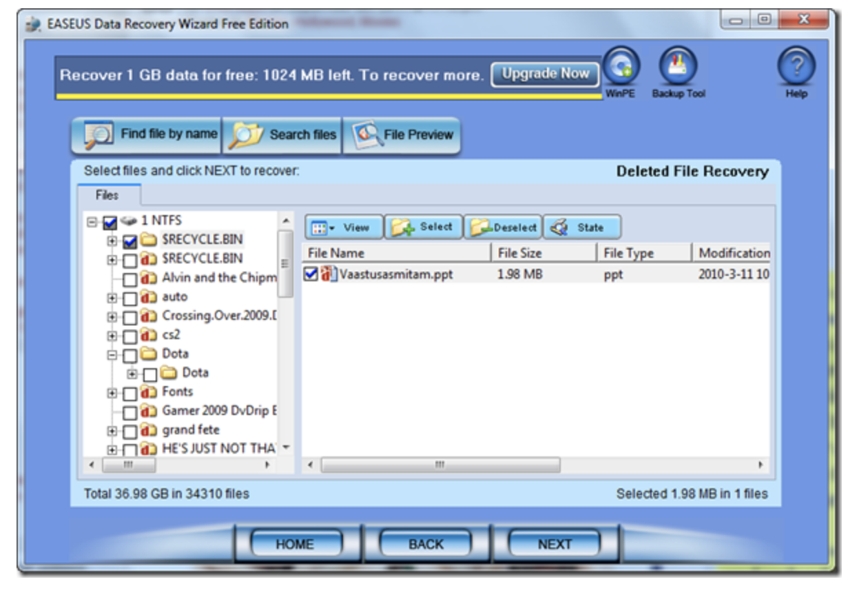Click the deleted-folder icon beside Crossing.Over.2009
This screenshot has height=597, width=868.
tap(149, 316)
